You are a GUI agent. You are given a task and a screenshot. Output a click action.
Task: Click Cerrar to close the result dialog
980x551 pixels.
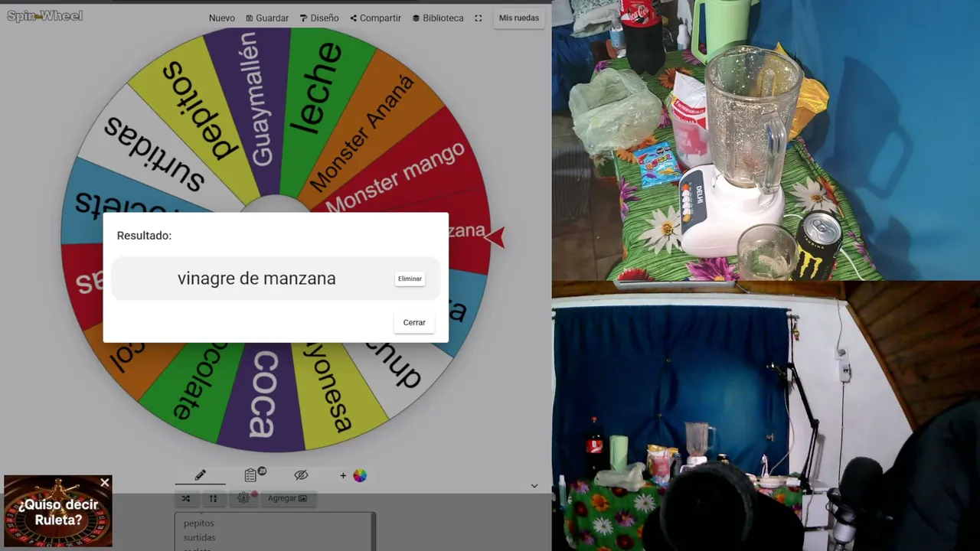414,322
